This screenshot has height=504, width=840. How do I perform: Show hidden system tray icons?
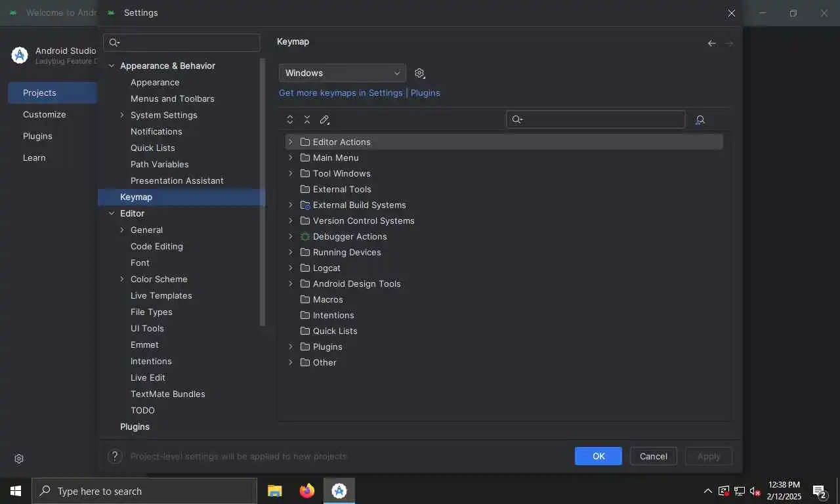pyautogui.click(x=707, y=491)
